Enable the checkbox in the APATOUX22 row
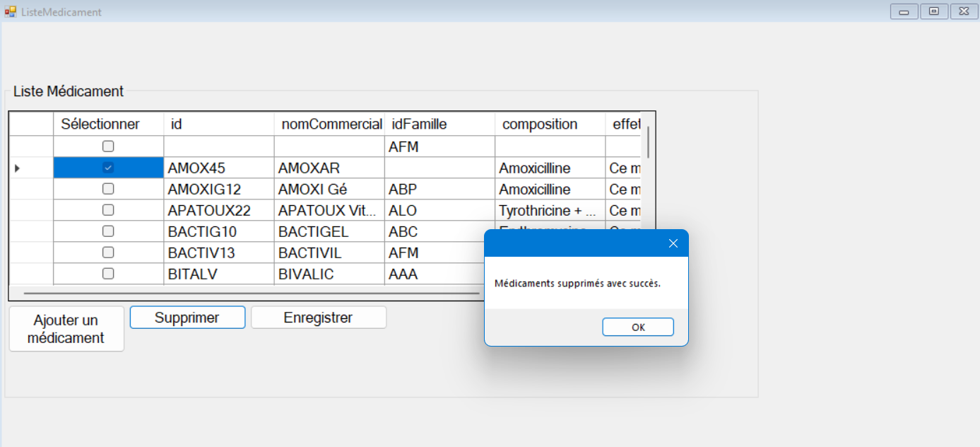980x447 pixels. pyautogui.click(x=108, y=210)
